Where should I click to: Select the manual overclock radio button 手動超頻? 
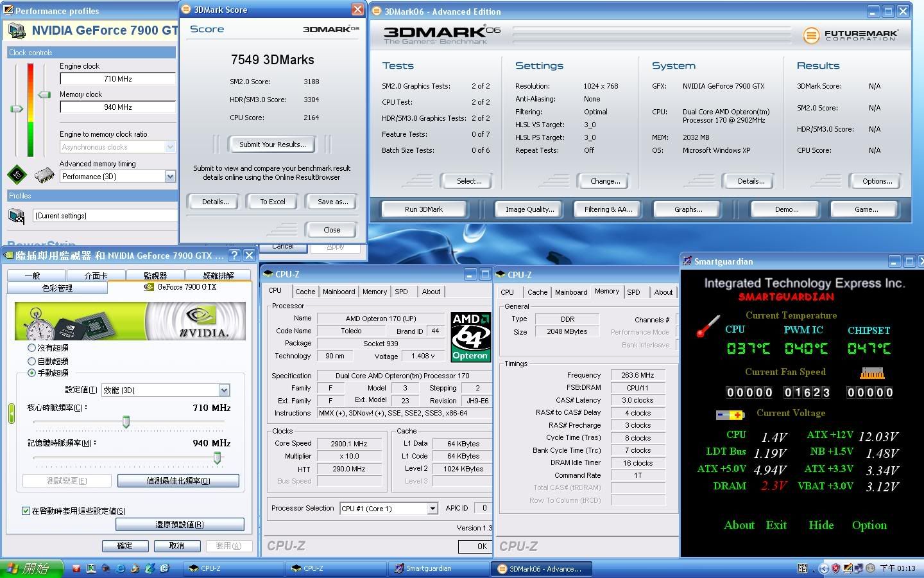click(31, 372)
